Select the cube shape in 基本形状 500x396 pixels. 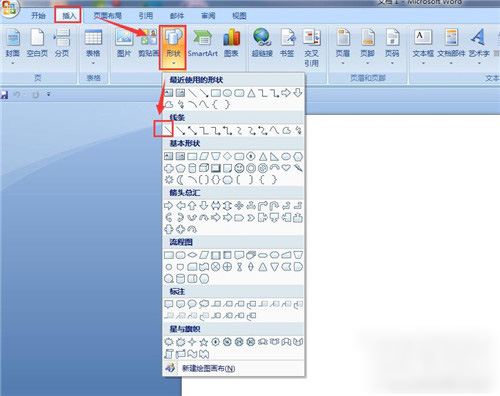point(204,168)
